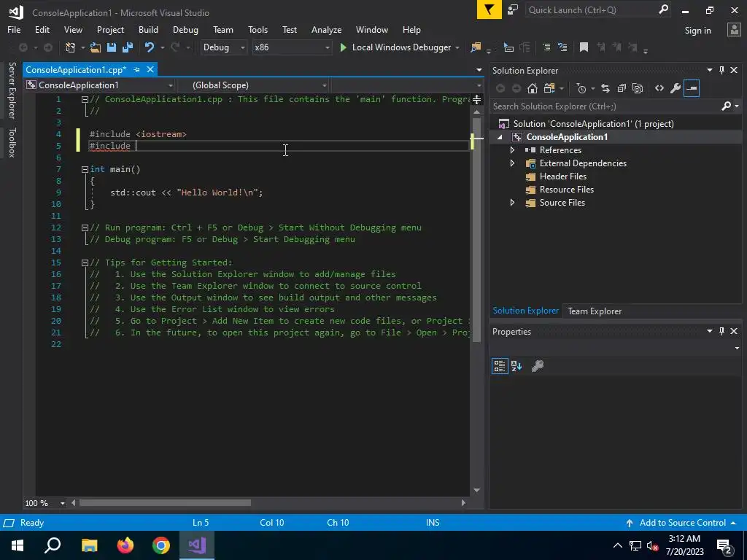Open the Local Windows Debugger dropdown arrow
Viewport: 747px width, 560px height.
(x=457, y=47)
